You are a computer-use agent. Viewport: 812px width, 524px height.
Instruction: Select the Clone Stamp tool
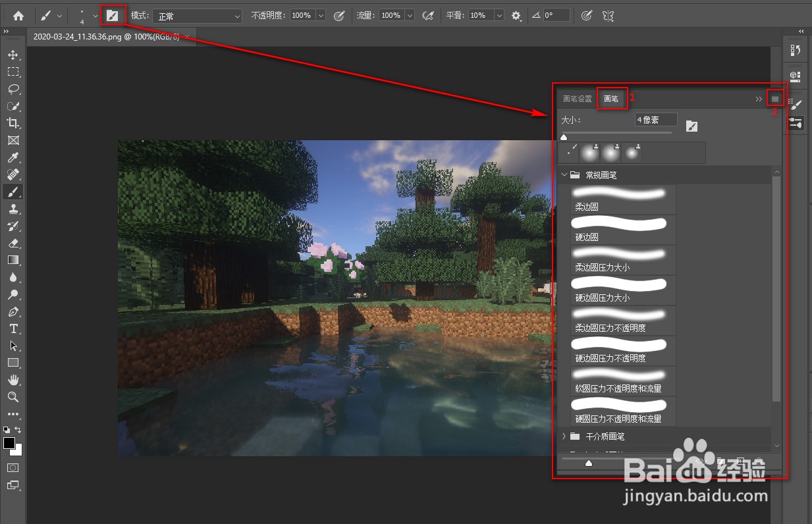click(13, 209)
